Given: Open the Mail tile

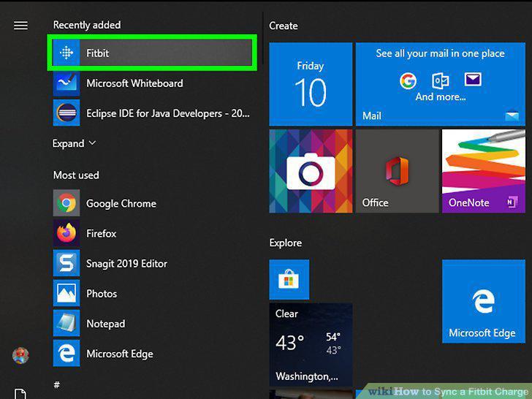Looking at the screenshot, I should click(x=441, y=84).
